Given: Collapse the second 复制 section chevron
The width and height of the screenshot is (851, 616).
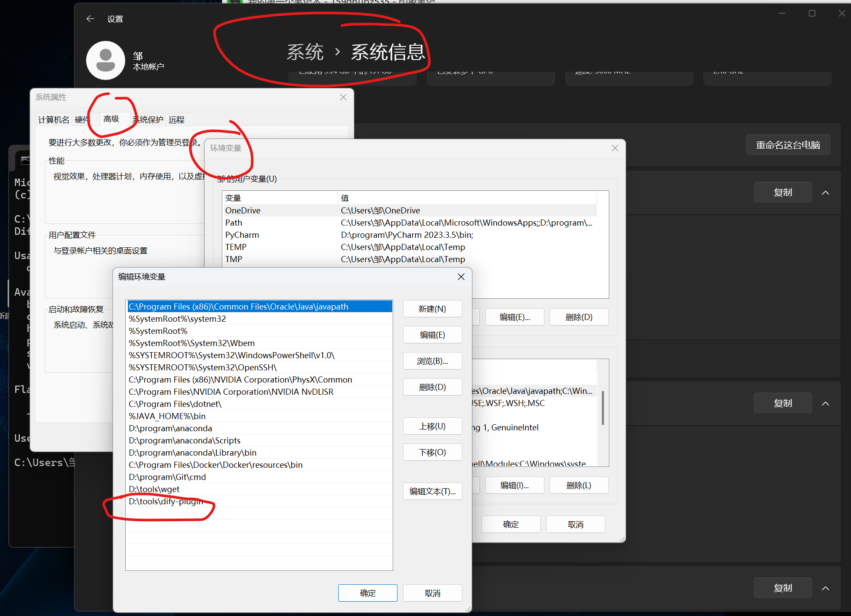Looking at the screenshot, I should pos(825,403).
